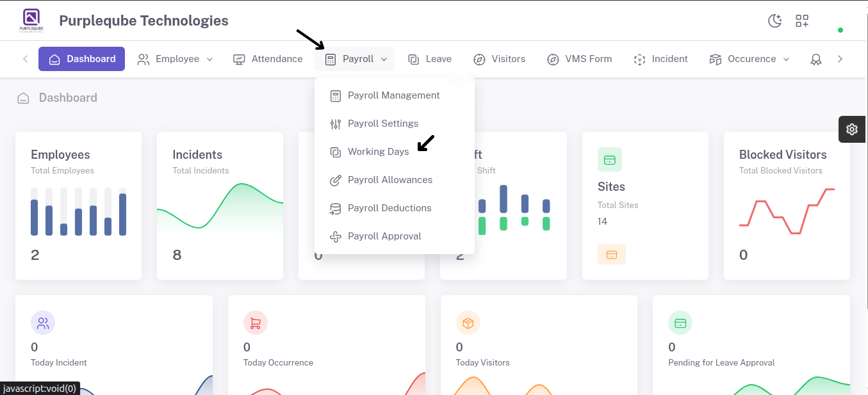868x395 pixels.
Task: Click Payroll Settings sliders icon
Action: 336,124
